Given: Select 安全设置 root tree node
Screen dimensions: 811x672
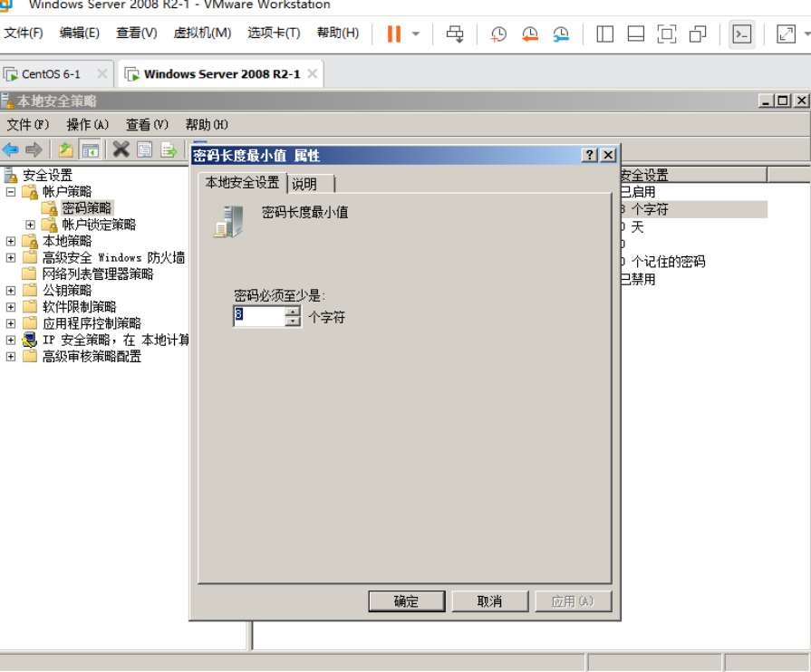Looking at the screenshot, I should 47,175.
